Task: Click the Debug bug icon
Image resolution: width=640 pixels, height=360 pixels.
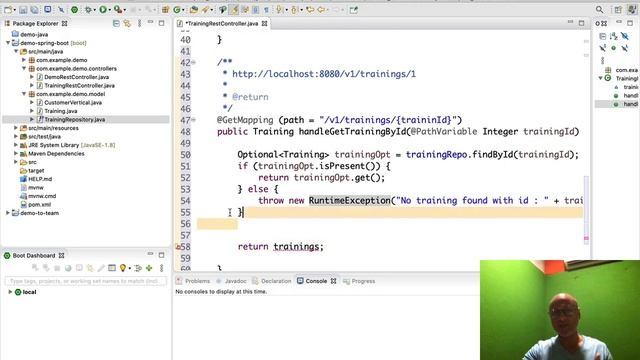Action: tap(88, 9)
